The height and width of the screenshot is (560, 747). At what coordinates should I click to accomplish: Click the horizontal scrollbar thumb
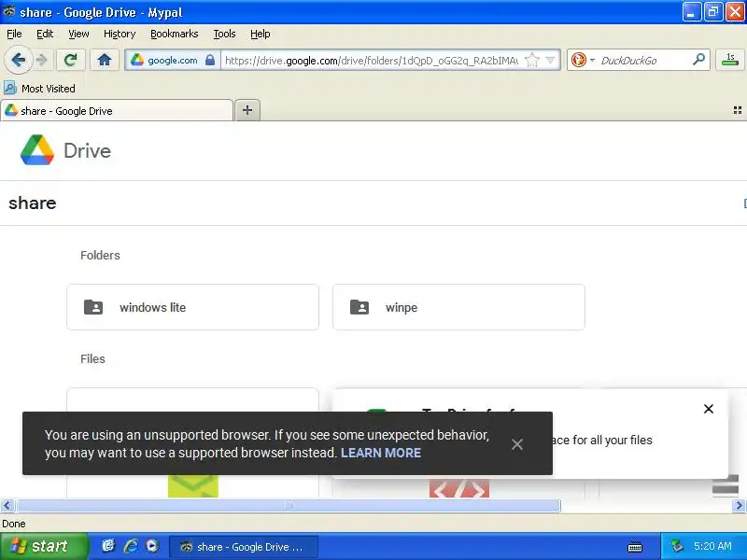[x=289, y=505]
